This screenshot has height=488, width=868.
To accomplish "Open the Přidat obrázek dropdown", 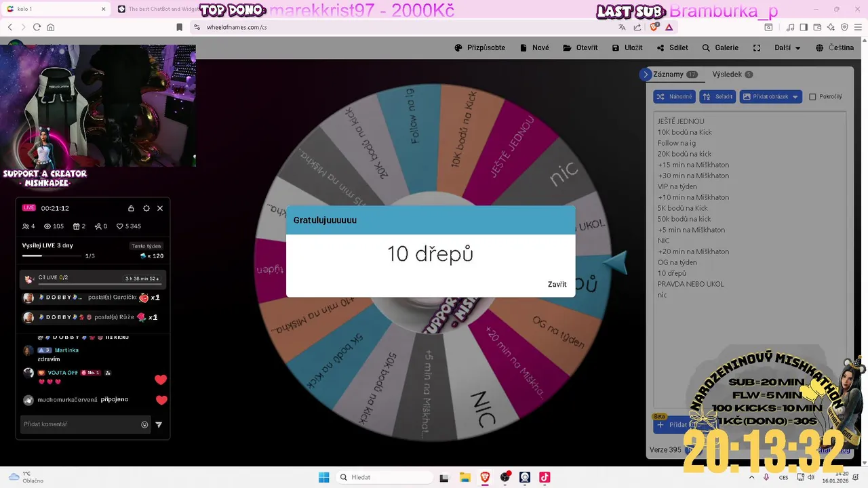I will click(770, 97).
